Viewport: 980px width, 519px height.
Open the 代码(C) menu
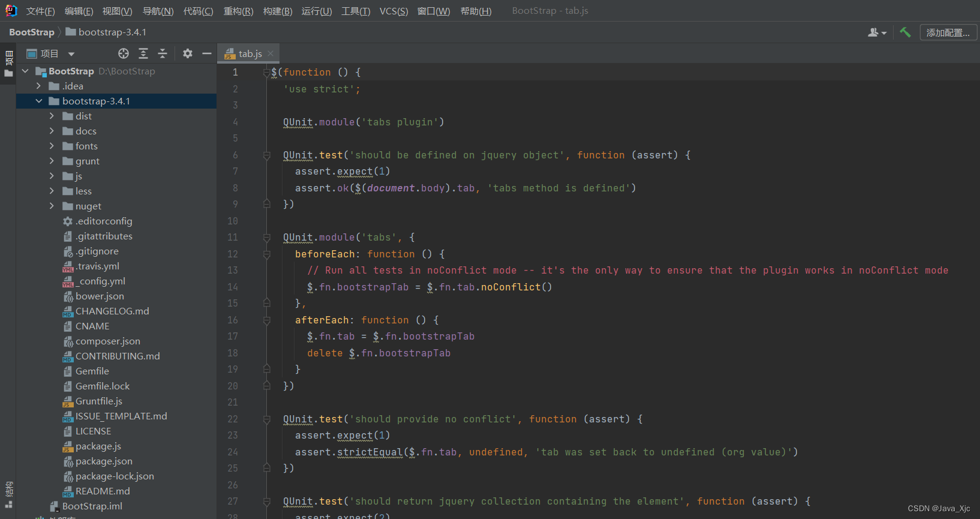coord(198,11)
